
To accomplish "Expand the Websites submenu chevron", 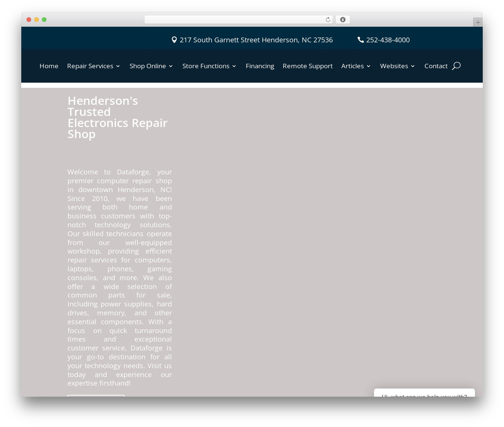I will pos(413,66).
